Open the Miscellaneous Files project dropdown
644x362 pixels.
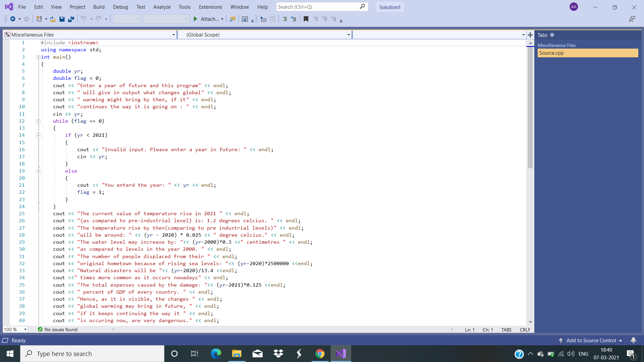[173, 35]
